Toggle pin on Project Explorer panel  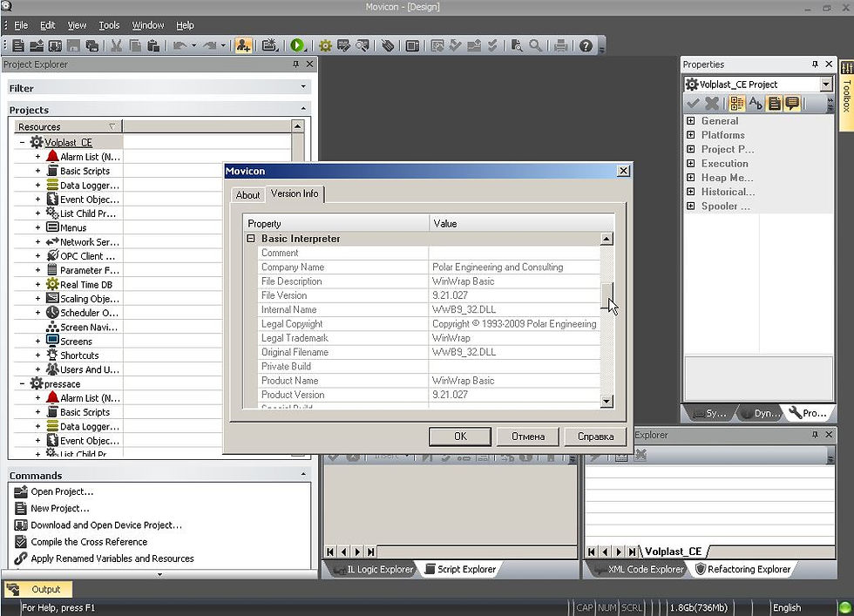(295, 64)
